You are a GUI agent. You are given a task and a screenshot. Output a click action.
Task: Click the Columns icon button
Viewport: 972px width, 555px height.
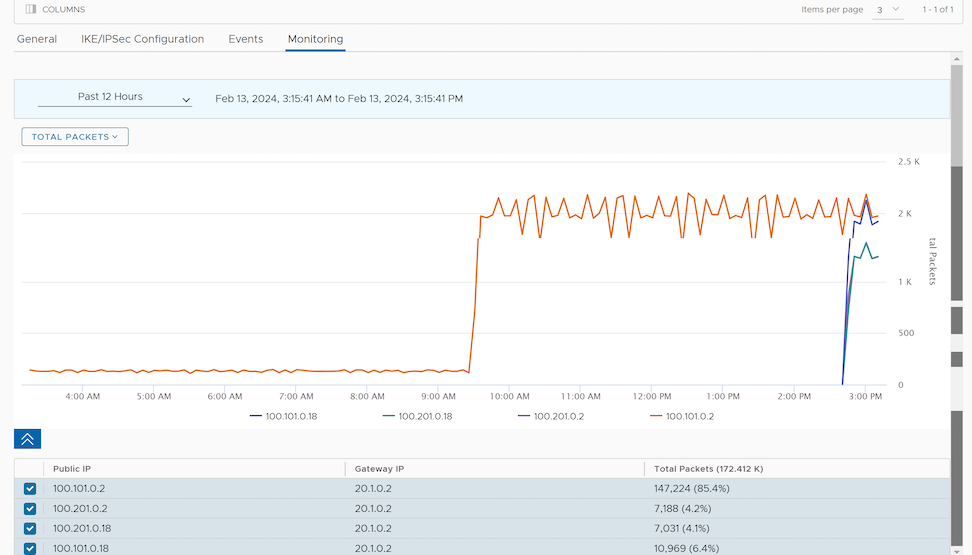[x=30, y=9]
